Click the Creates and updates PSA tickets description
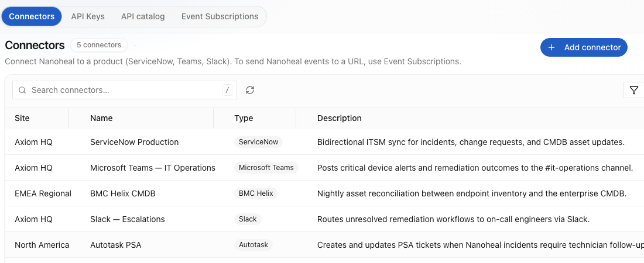Viewport: 644px width, 263px height. tap(481, 245)
